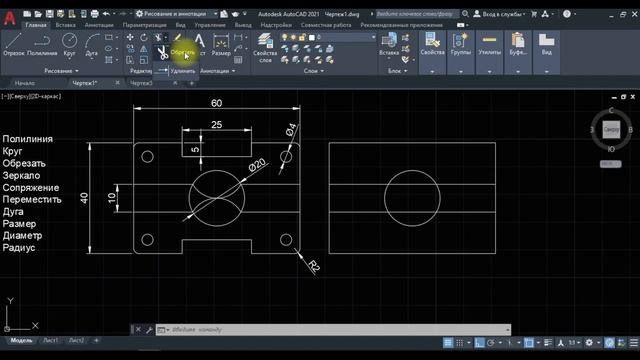Click the Undo arrow
Screen dimensions: 640x360
[x=106, y=14]
